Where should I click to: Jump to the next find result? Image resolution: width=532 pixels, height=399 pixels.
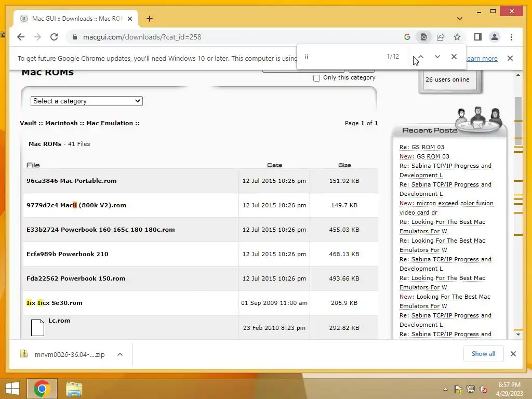click(x=437, y=57)
